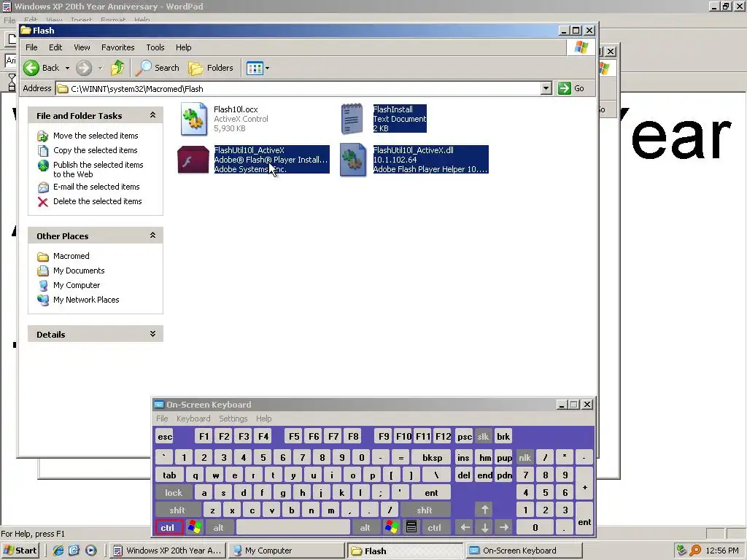Click the bksp key on keyboard

pyautogui.click(x=432, y=458)
